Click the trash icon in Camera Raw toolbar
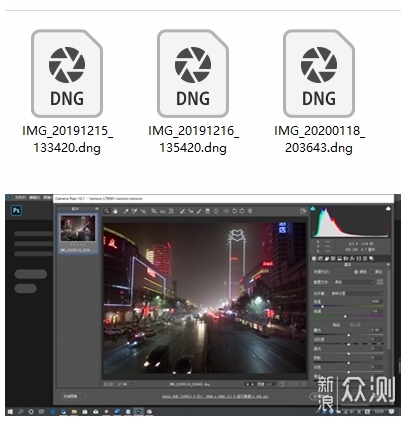This screenshot has height=421, width=406. pos(250,211)
